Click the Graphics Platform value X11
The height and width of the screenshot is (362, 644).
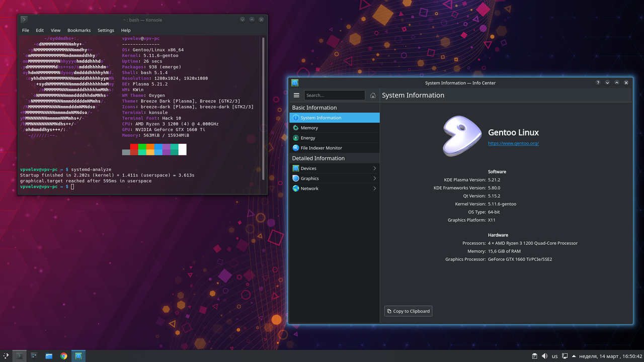tap(493, 220)
